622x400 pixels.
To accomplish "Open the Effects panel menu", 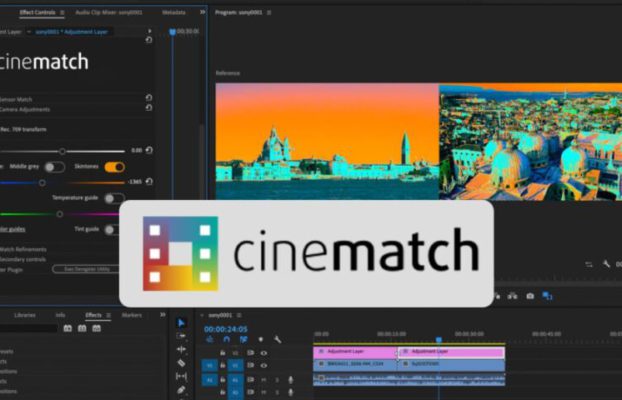I will tap(108, 315).
